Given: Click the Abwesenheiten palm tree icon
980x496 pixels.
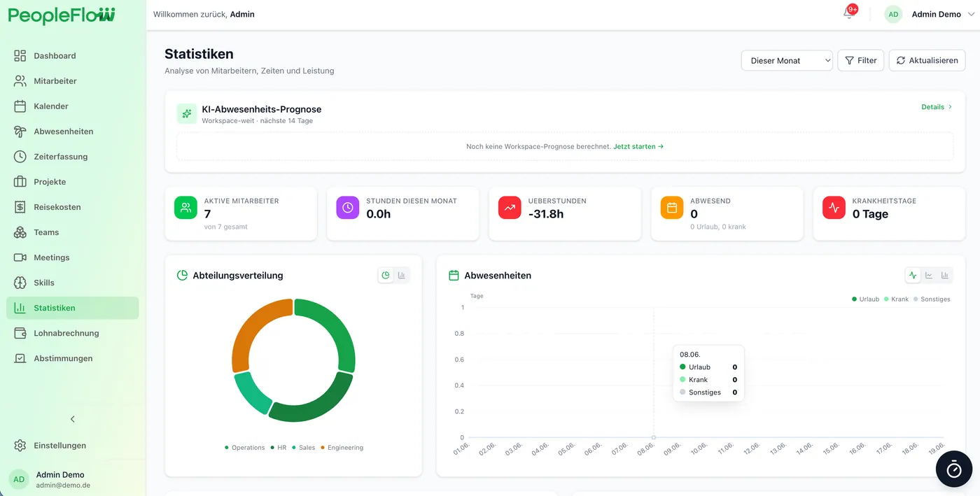Looking at the screenshot, I should point(20,132).
